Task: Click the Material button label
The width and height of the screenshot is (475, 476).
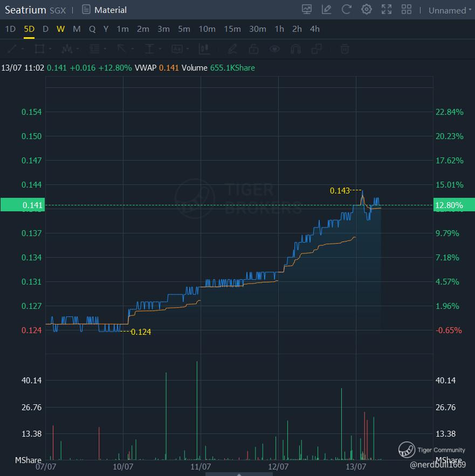Action: 111,10
